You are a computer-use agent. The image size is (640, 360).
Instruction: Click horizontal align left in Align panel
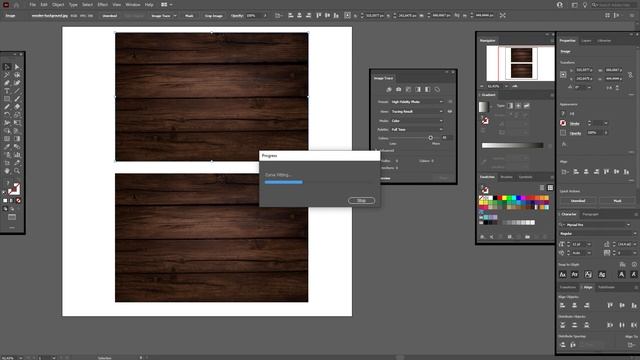click(x=562, y=305)
